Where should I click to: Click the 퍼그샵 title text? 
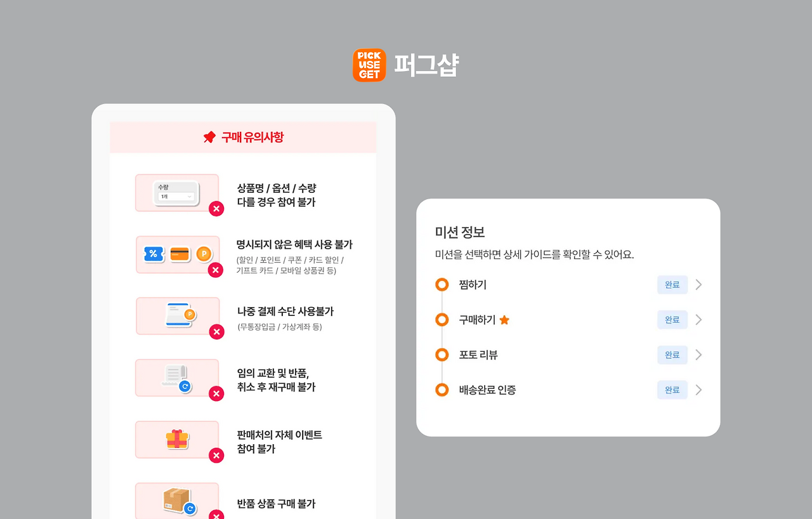tap(426, 65)
